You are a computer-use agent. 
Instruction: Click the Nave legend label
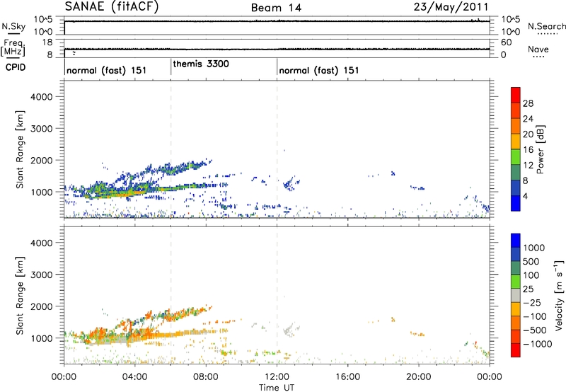click(x=538, y=49)
